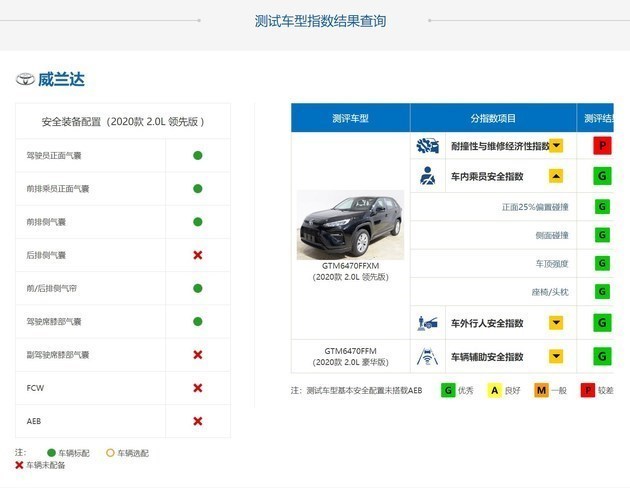Click the 车内乘员安全指数 label text
630x488 pixels.
(x=487, y=176)
